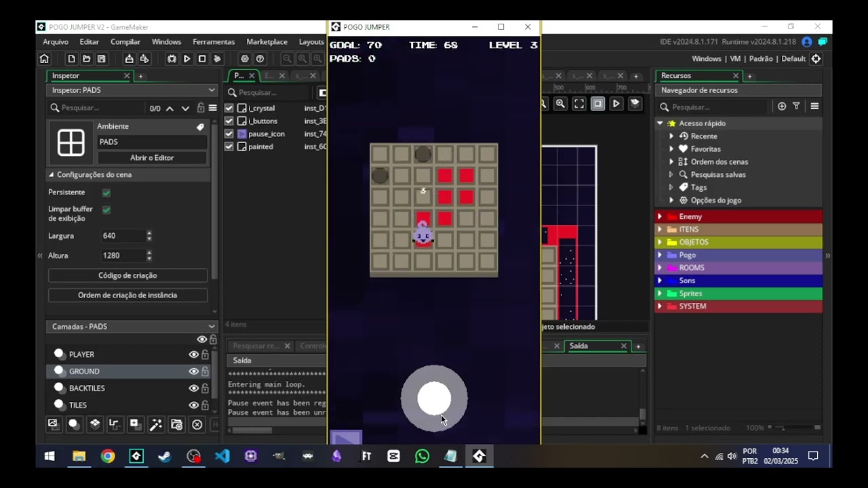Create new asset layer in Camadas
The width and height of the screenshot is (868, 488).
135,424
